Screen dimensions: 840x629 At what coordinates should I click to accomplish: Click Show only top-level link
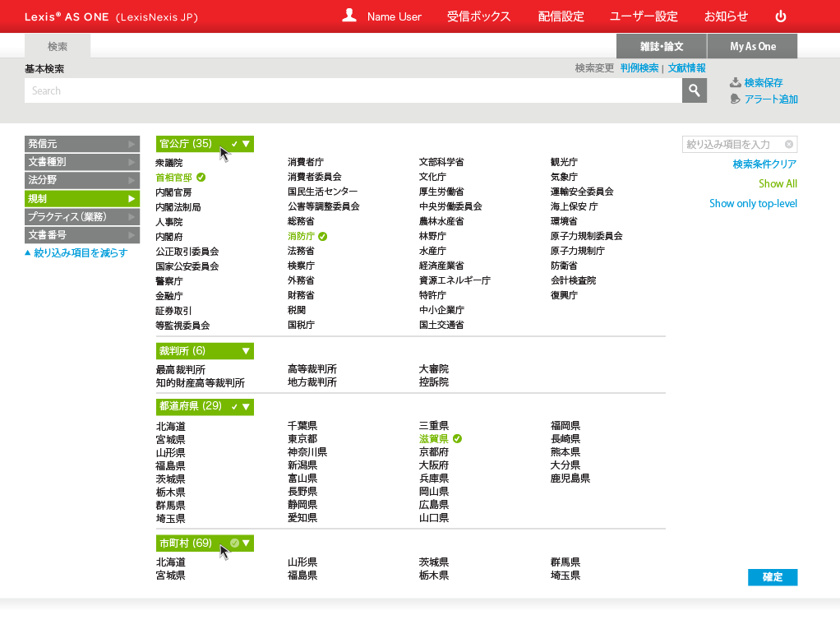click(753, 204)
